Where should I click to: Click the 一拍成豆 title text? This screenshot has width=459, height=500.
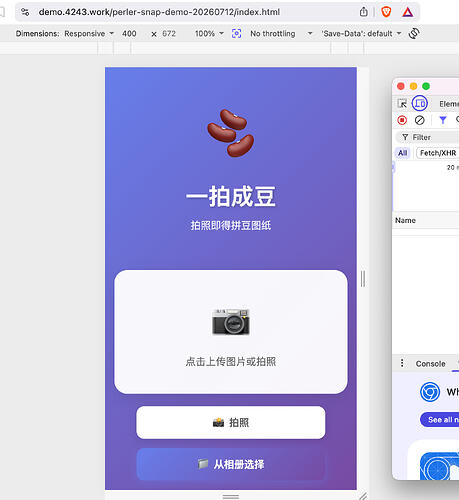231,196
